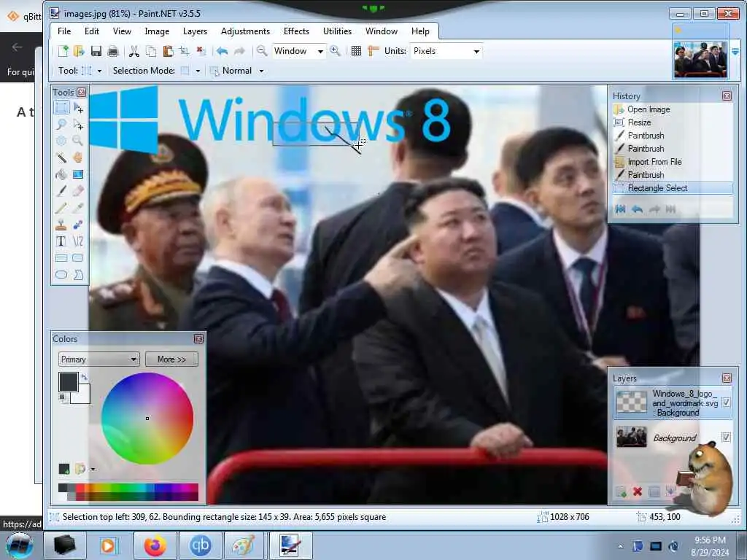Select the Rectangle Select tool
Viewport: 747px width, 560px height.
pyautogui.click(x=61, y=108)
